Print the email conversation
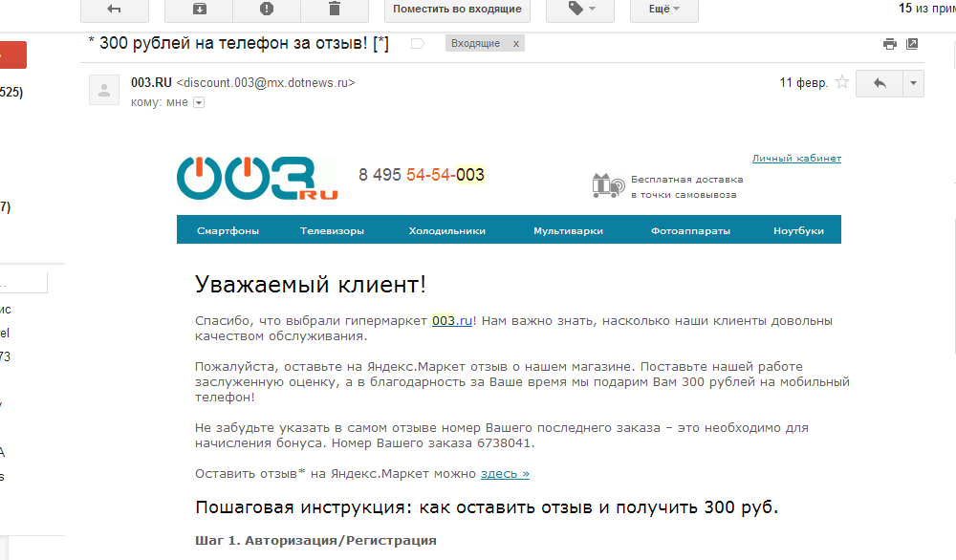The width and height of the screenshot is (956, 560). pyautogui.click(x=890, y=44)
